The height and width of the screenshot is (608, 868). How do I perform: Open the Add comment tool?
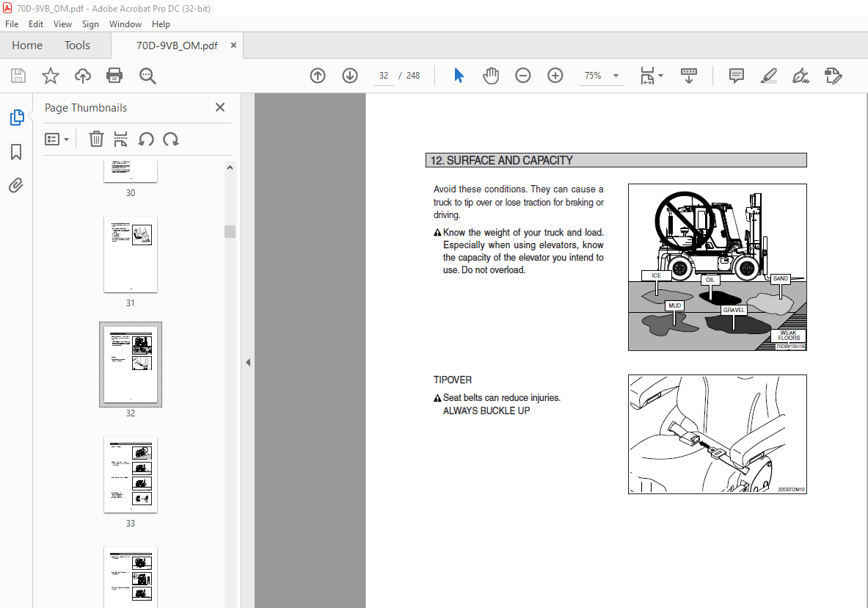[737, 76]
